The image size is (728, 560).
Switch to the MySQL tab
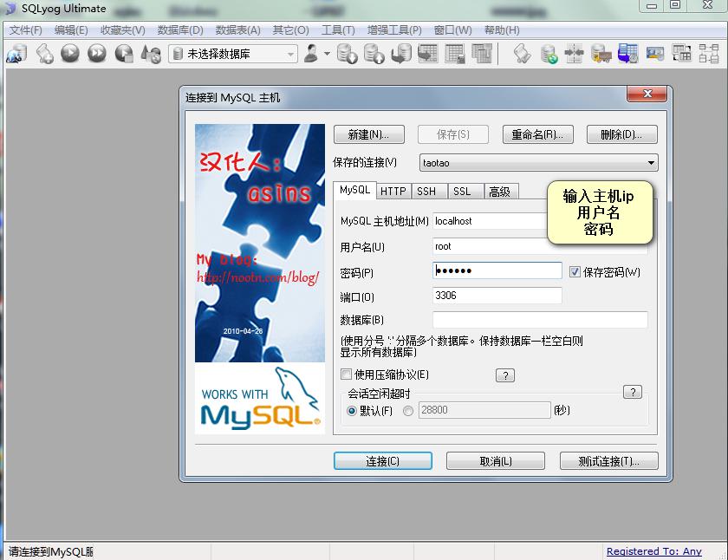click(354, 191)
